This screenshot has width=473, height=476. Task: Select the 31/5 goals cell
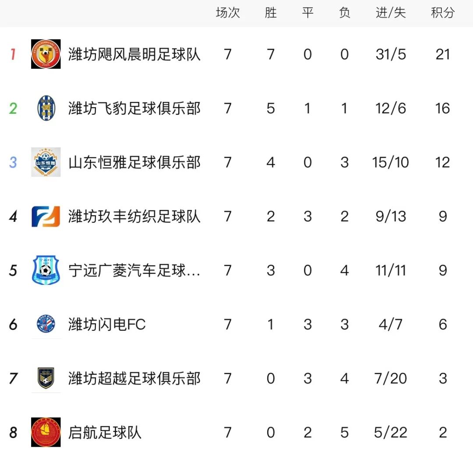click(x=391, y=54)
